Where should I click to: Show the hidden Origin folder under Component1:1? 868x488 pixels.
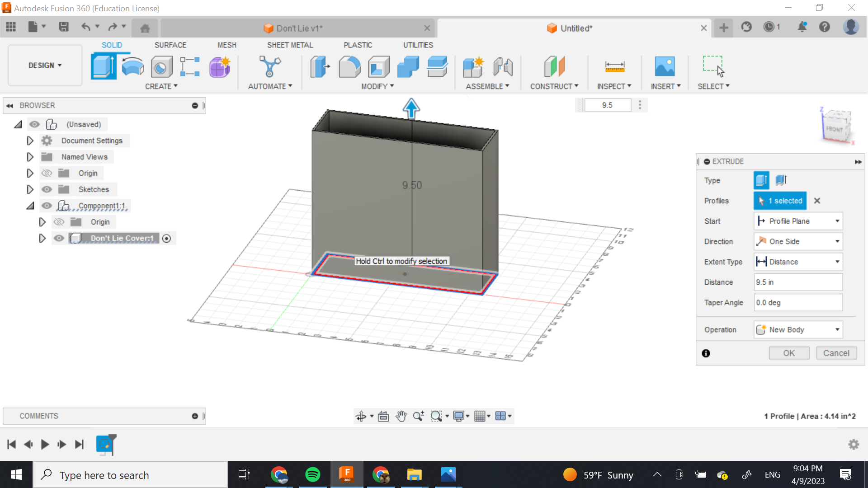coord(59,222)
